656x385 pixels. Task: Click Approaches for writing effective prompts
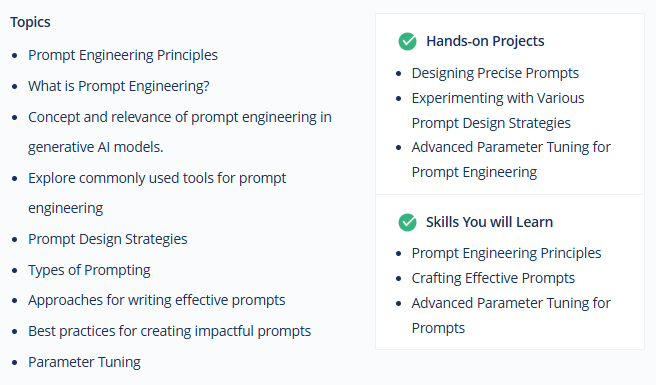156,300
